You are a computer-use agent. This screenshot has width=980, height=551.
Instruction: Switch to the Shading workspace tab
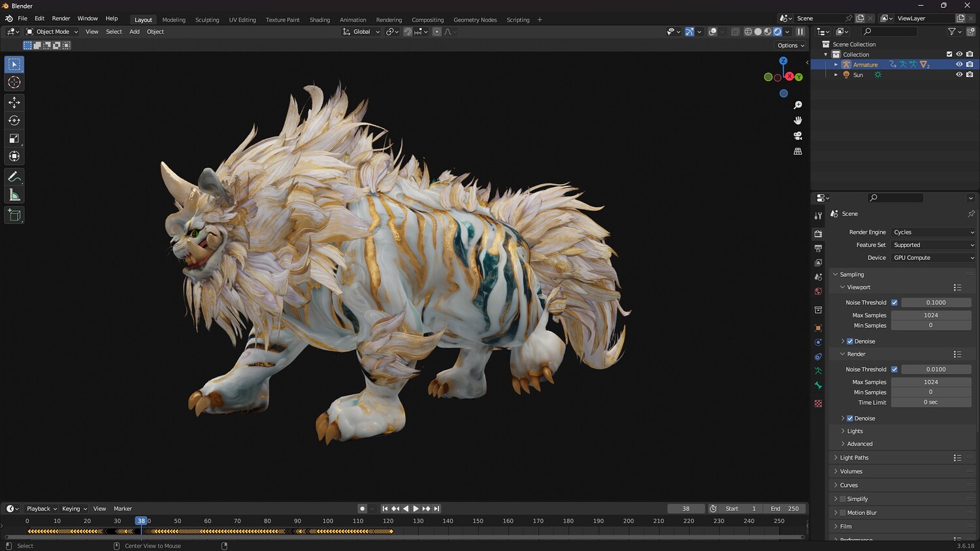319,20
